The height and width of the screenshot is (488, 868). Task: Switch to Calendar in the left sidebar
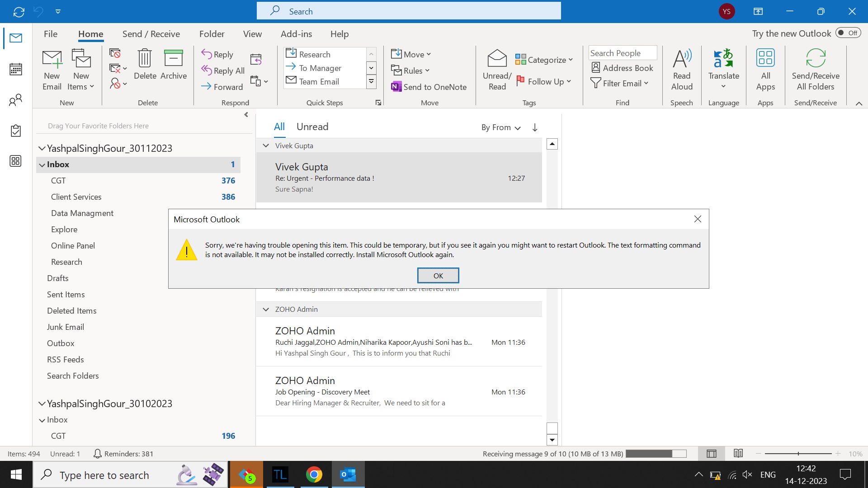16,69
